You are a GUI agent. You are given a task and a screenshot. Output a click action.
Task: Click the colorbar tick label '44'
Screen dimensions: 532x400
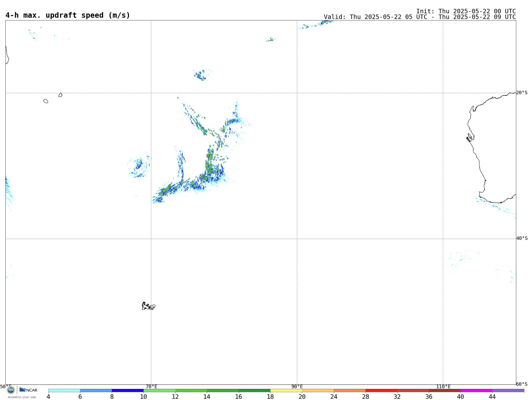(492, 397)
